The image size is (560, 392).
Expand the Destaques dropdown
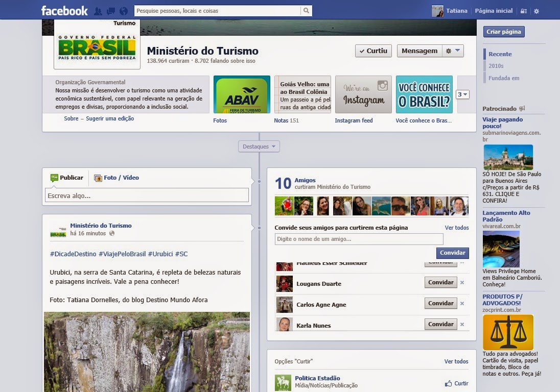(259, 146)
